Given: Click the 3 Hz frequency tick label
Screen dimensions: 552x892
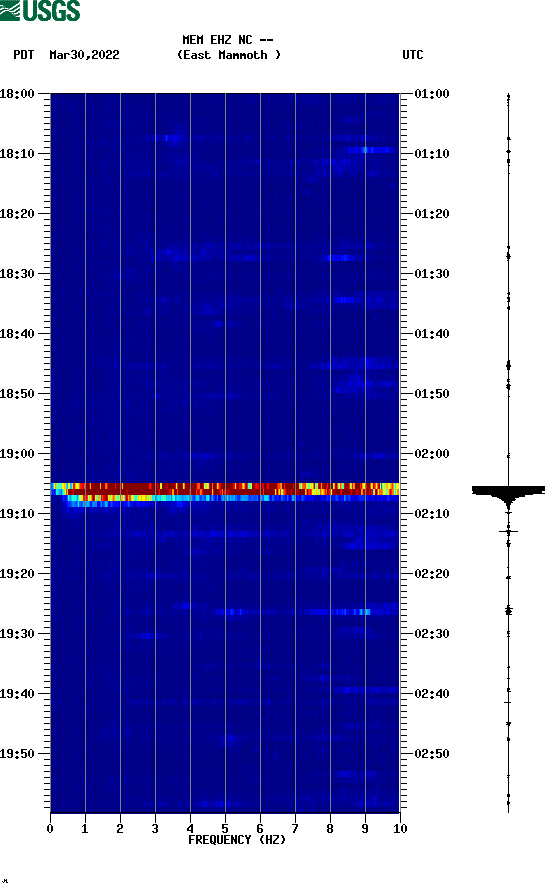Looking at the screenshot, I should pos(155,829).
